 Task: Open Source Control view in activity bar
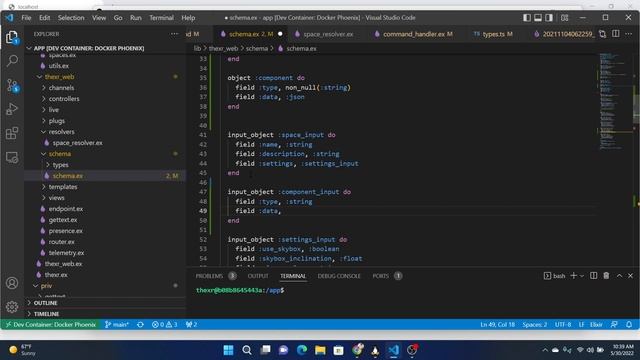click(12, 85)
